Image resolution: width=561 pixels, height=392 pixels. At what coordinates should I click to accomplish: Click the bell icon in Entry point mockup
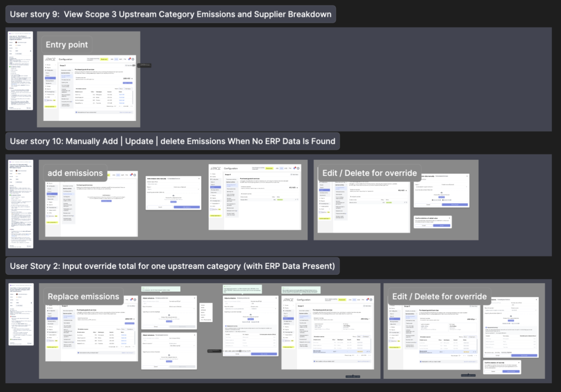[129, 59]
